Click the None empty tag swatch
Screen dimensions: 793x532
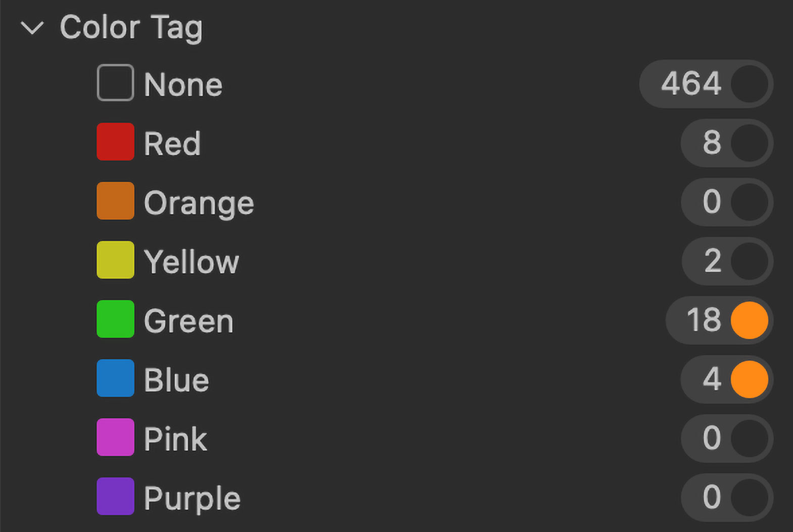[115, 83]
